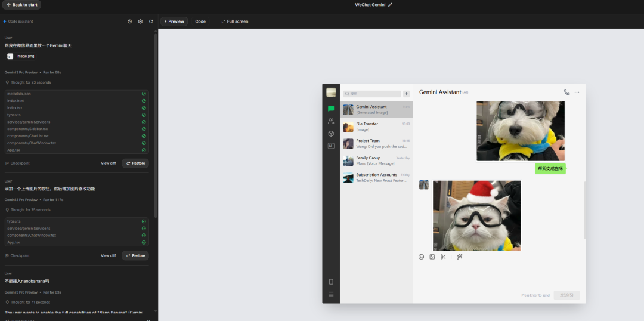Open the emoji picker in chat toolbar
Viewport: 644px width, 321px height.
coord(421,257)
